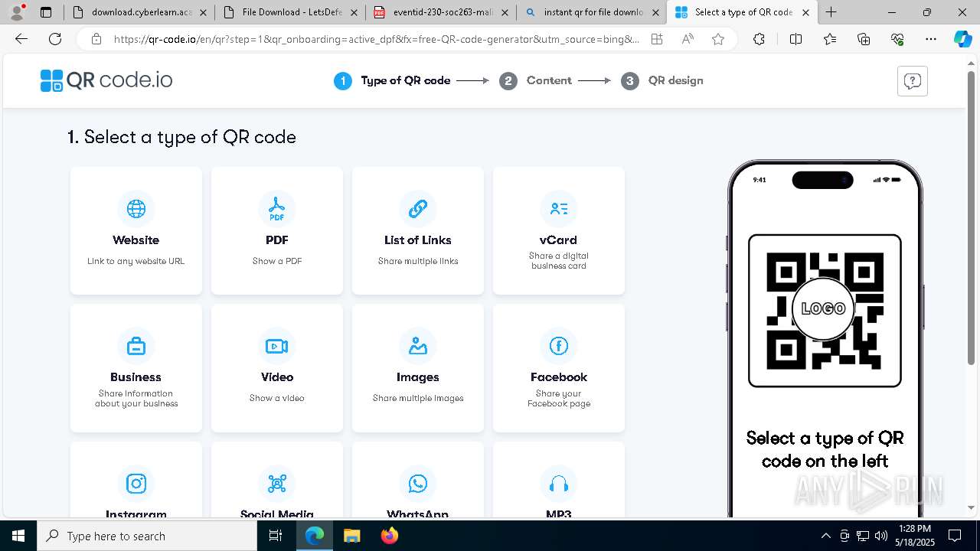
Task: Open Task View on taskbar
Action: [x=276, y=536]
